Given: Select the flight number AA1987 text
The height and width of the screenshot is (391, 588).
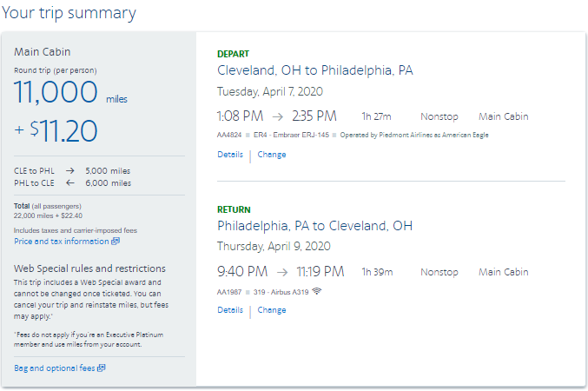Looking at the screenshot, I should (229, 292).
